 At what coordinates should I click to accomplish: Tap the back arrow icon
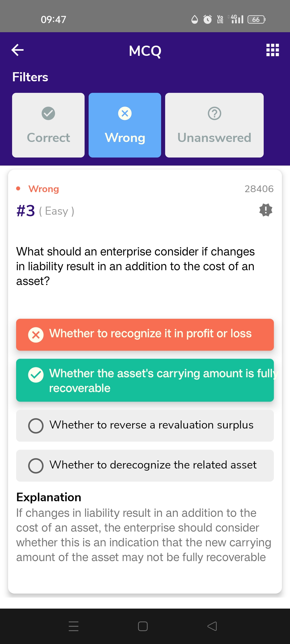point(18,50)
